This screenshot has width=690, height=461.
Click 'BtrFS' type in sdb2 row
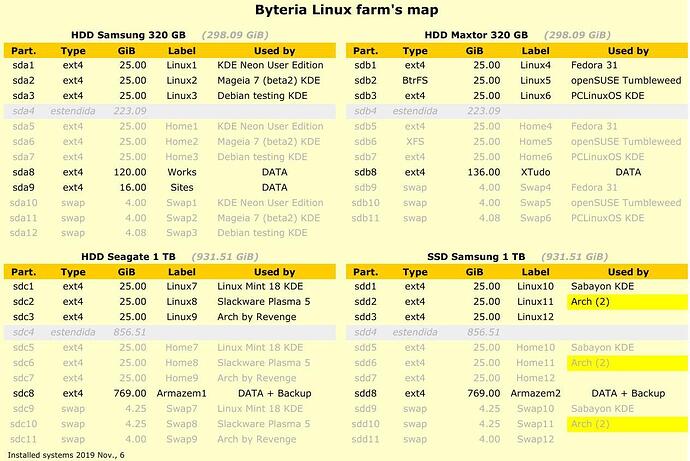point(415,80)
